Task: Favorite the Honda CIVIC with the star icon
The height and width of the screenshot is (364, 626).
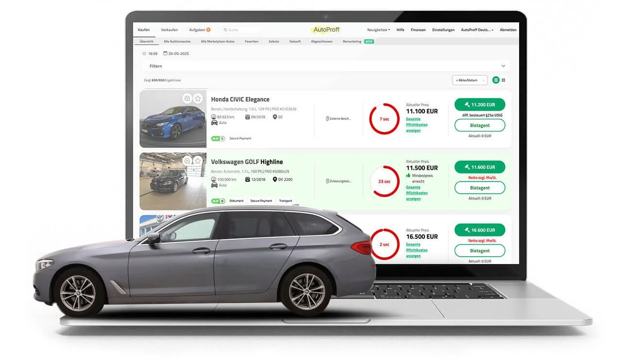Action: tap(198, 99)
